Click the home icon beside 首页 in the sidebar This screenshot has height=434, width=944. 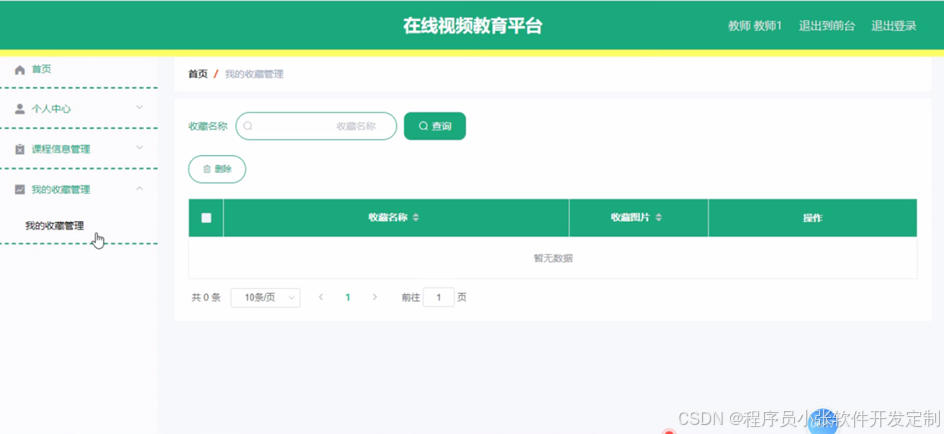[x=20, y=70]
